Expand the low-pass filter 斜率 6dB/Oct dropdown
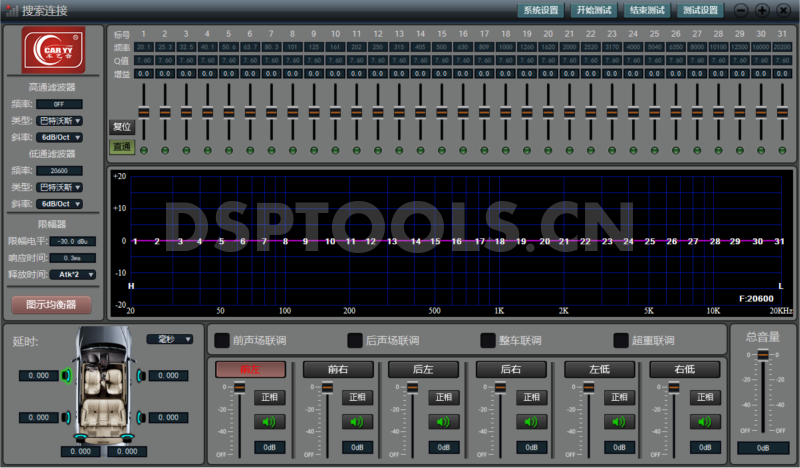 [66, 203]
